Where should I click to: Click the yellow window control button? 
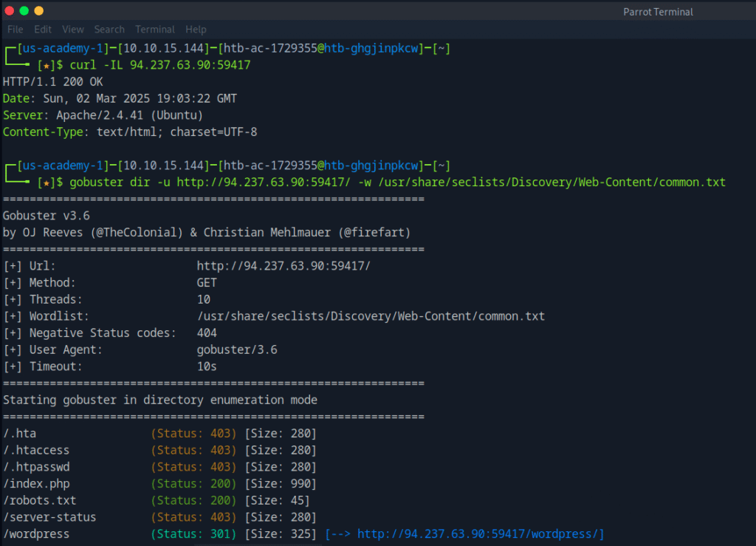(x=39, y=11)
